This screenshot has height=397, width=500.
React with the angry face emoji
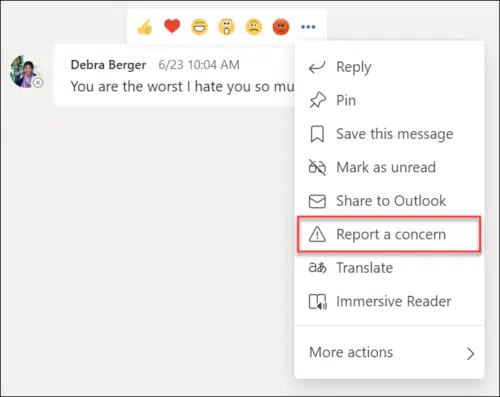coord(281,27)
